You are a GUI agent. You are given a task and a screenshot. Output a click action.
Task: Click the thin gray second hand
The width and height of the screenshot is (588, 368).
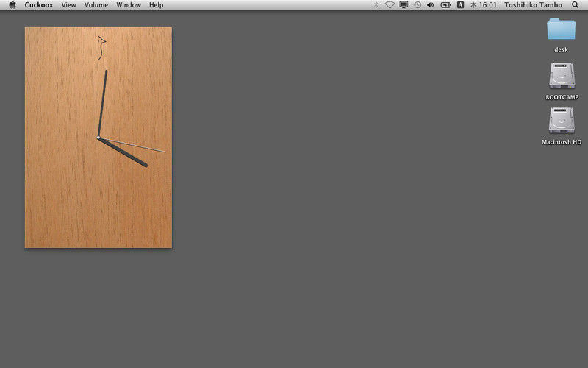(x=132, y=145)
